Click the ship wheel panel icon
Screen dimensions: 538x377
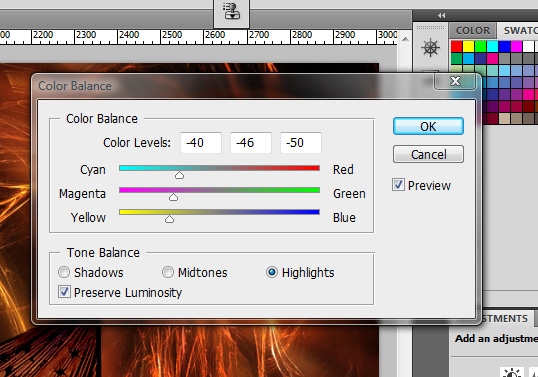(430, 47)
